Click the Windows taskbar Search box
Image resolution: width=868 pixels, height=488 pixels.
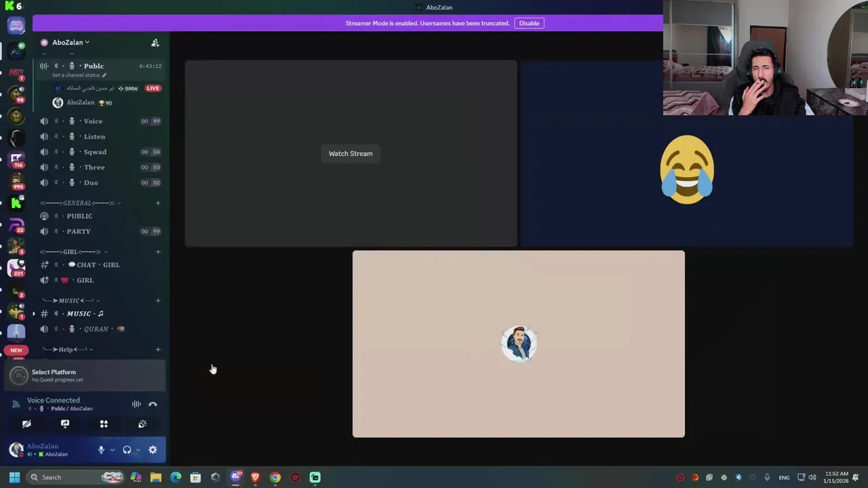point(76,477)
